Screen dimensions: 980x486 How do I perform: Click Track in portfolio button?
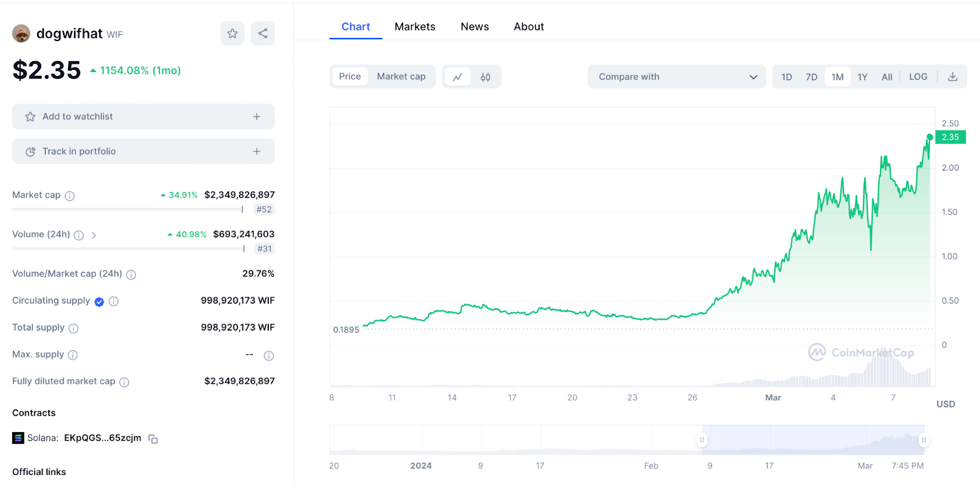(x=143, y=151)
